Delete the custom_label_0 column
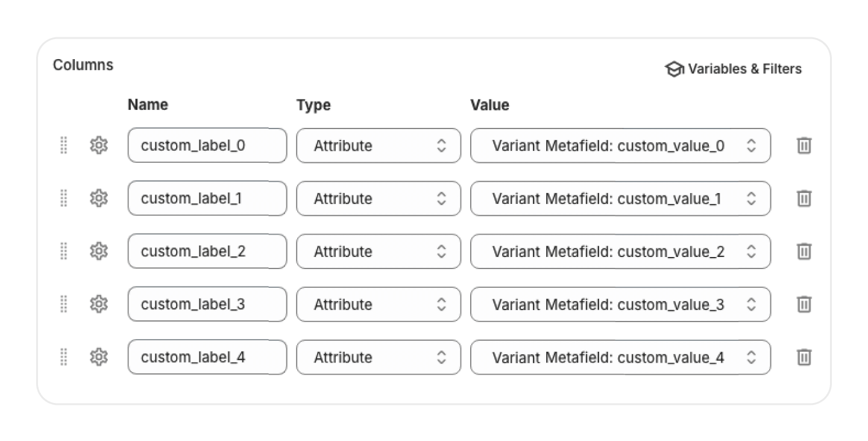The width and height of the screenshot is (868, 441). 804,145
